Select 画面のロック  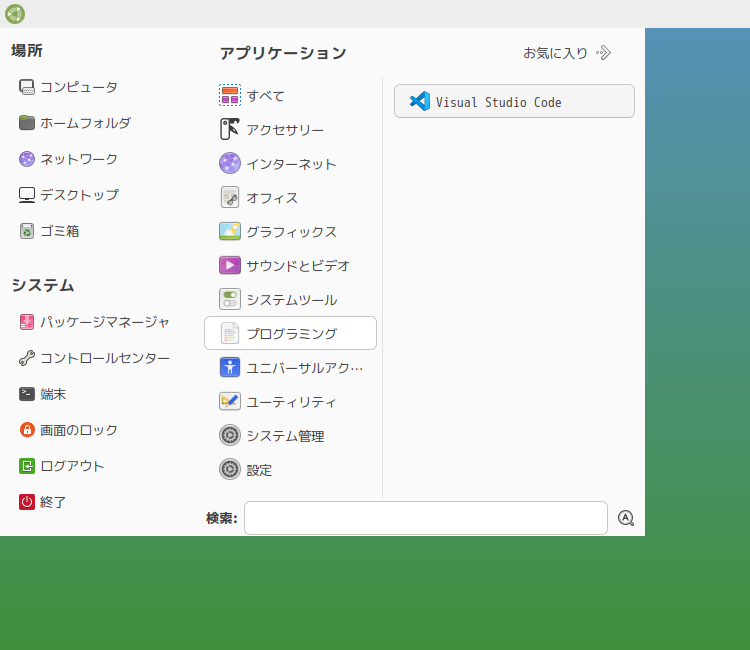click(x=68, y=430)
